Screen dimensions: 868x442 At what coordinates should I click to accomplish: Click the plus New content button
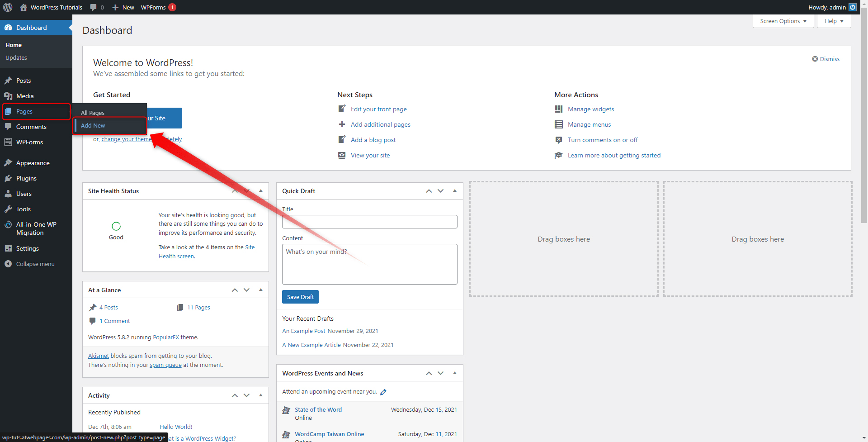click(x=123, y=7)
